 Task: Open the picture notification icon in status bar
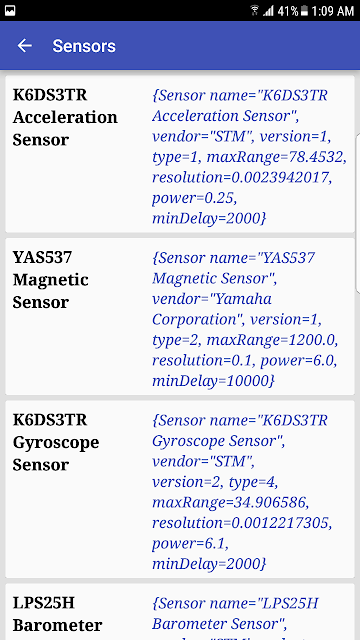pyautogui.click(x=10, y=11)
